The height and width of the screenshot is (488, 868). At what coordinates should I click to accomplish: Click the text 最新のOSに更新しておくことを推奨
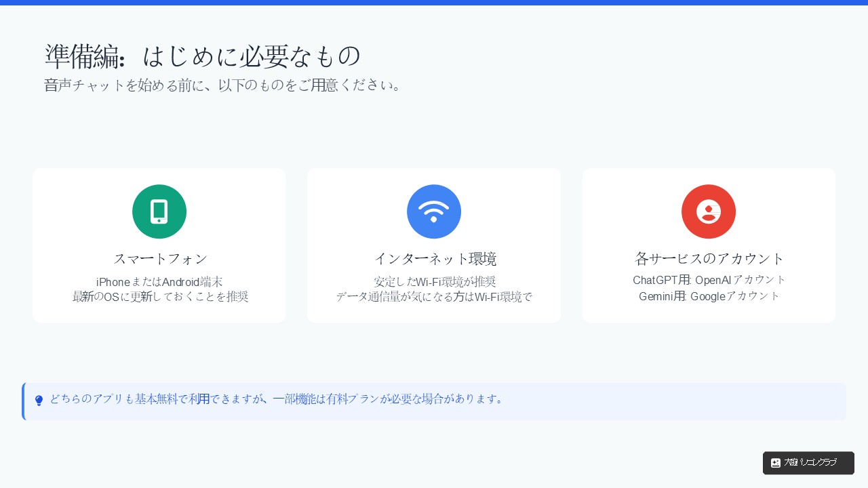coord(161,297)
